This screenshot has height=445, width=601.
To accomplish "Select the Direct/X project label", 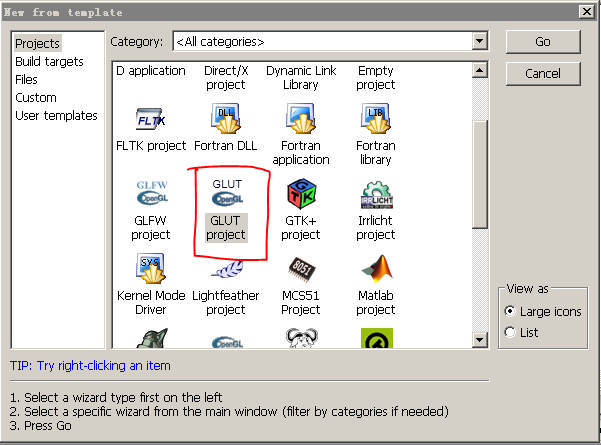I will [x=226, y=78].
